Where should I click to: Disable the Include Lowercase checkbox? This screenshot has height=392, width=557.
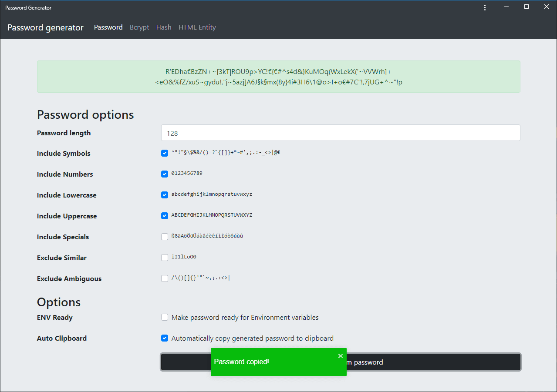point(165,195)
